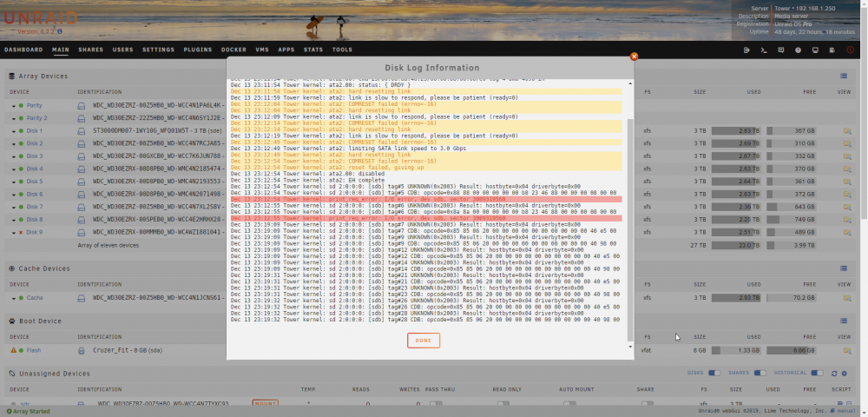Expand the Disk 2 dropdown arrow
This screenshot has width=868, height=417.
[x=14, y=144]
